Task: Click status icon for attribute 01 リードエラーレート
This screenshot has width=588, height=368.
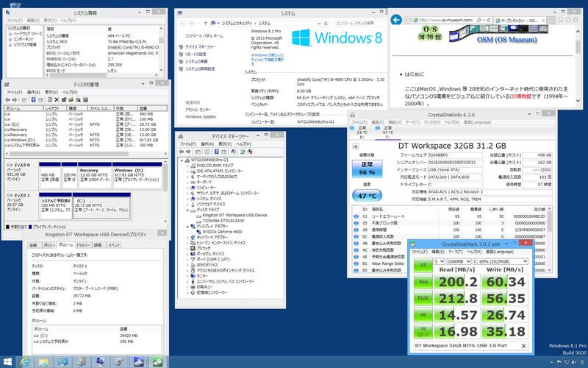Action: [356, 216]
